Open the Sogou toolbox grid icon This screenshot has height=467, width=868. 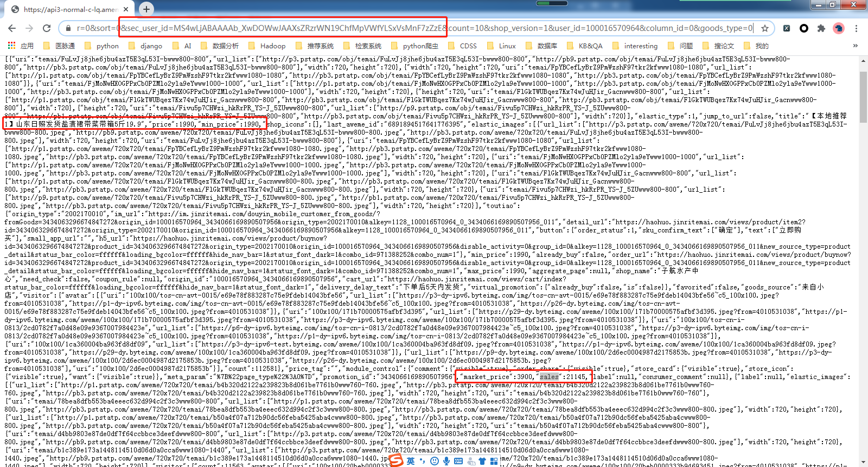tap(494, 461)
